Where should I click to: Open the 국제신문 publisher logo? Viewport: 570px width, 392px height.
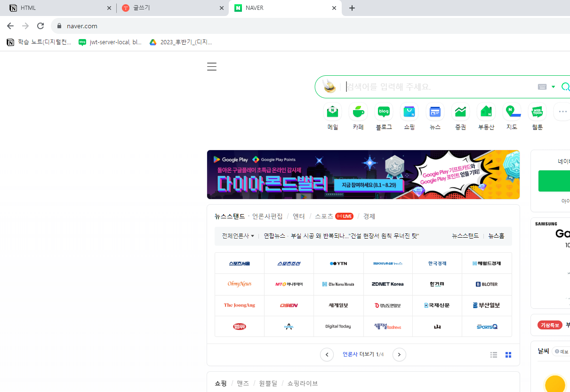coord(437,305)
